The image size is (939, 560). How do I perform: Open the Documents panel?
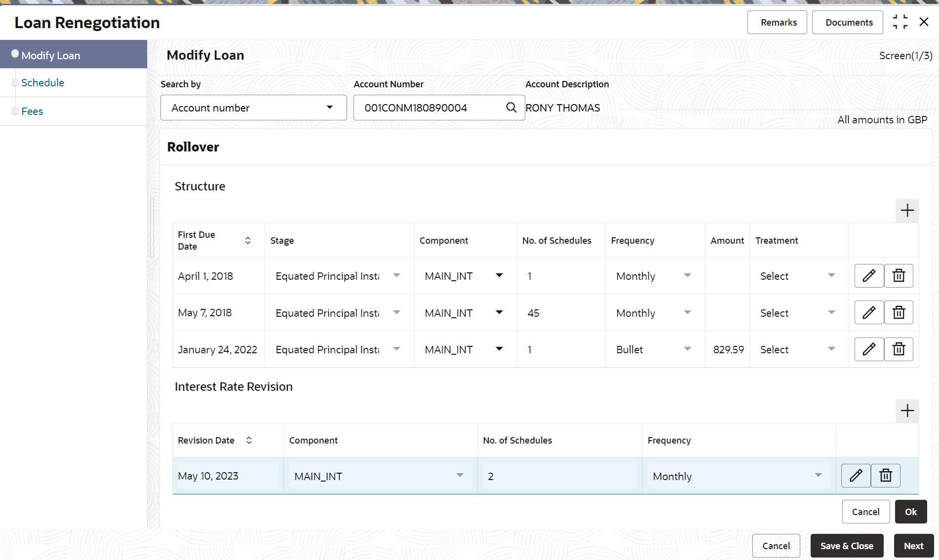[x=849, y=22]
